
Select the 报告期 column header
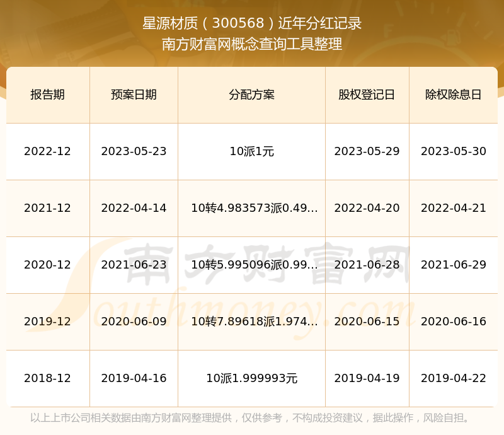48,95
